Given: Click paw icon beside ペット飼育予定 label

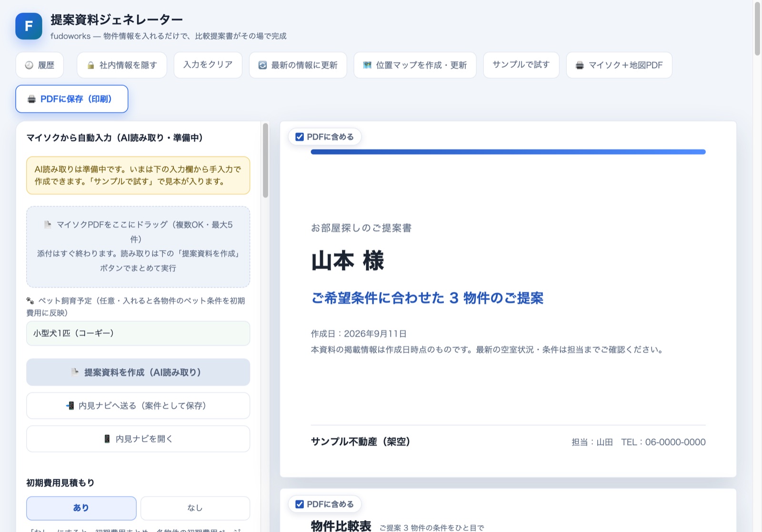Looking at the screenshot, I should 30,301.
